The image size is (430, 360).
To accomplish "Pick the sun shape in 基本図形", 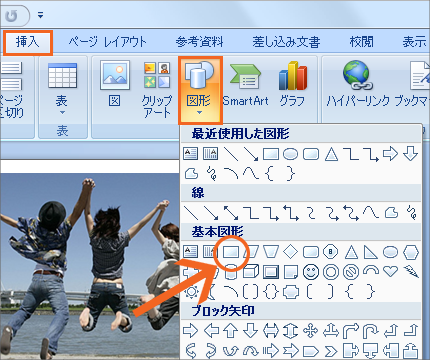I will tap(191, 292).
